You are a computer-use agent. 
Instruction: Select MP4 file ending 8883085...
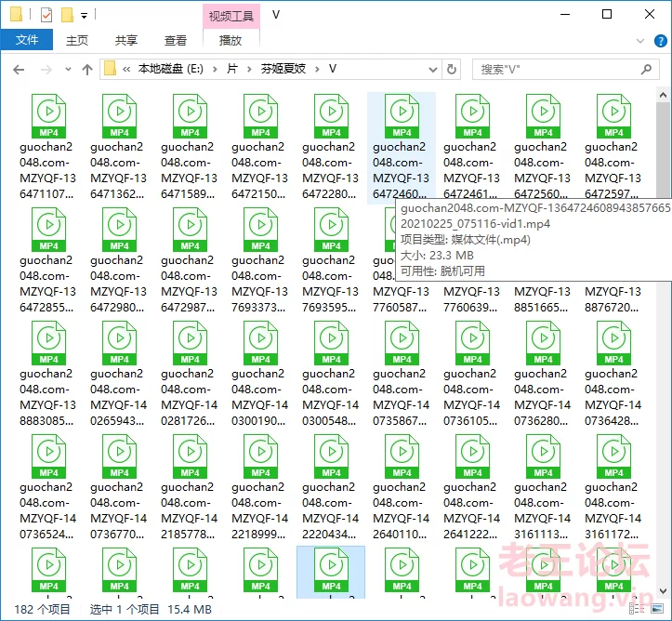(x=48, y=374)
